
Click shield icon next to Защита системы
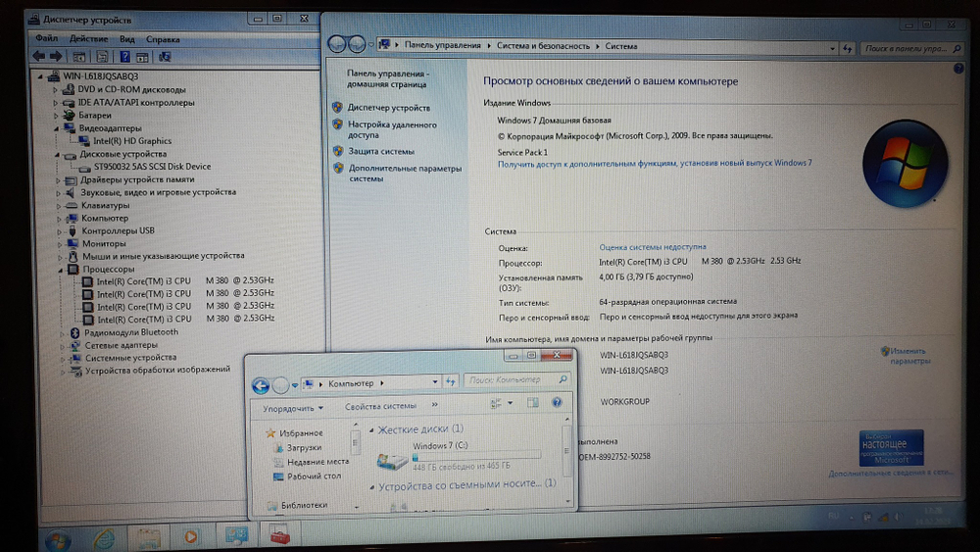tap(338, 151)
